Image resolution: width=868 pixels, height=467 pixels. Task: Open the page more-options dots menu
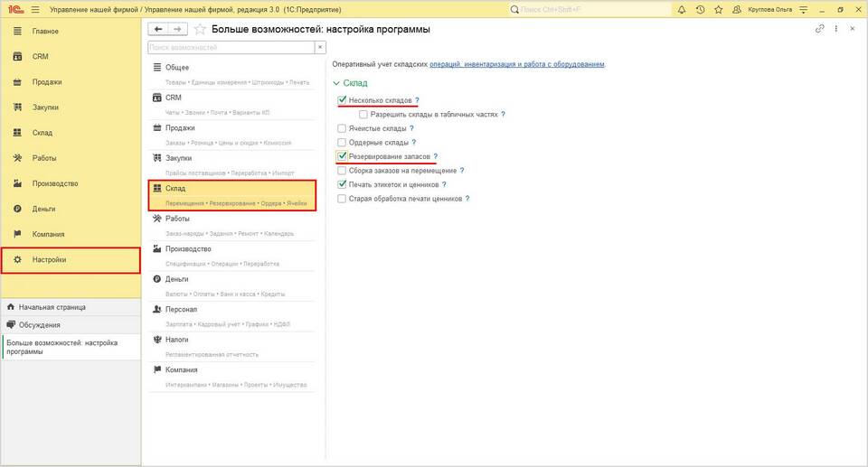tap(835, 29)
